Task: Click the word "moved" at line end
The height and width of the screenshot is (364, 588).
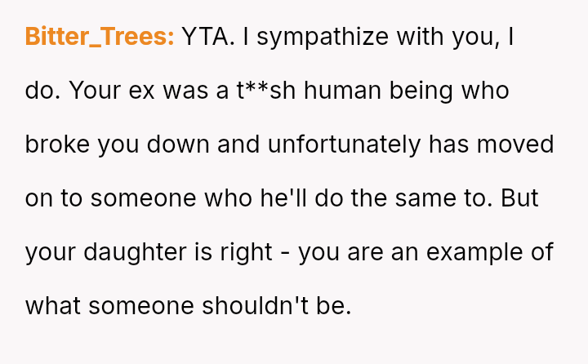Action: [x=515, y=144]
